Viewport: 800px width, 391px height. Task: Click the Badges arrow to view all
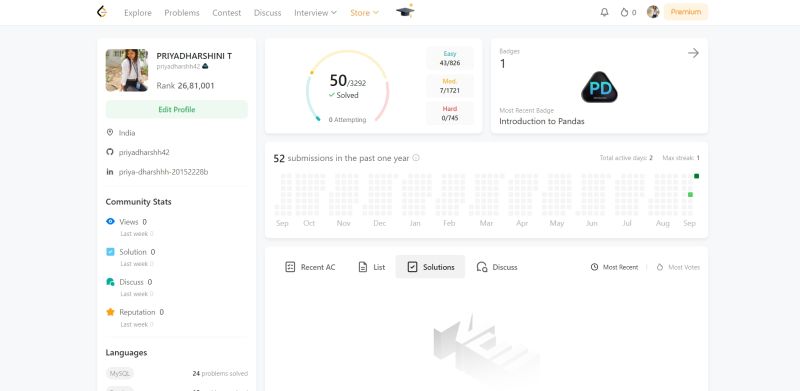[x=693, y=53]
